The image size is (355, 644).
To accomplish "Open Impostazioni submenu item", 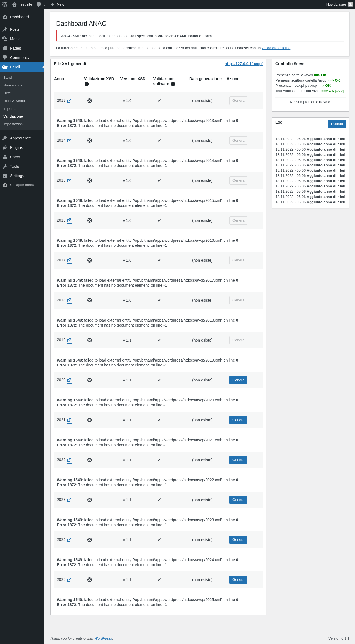I will click(22, 124).
